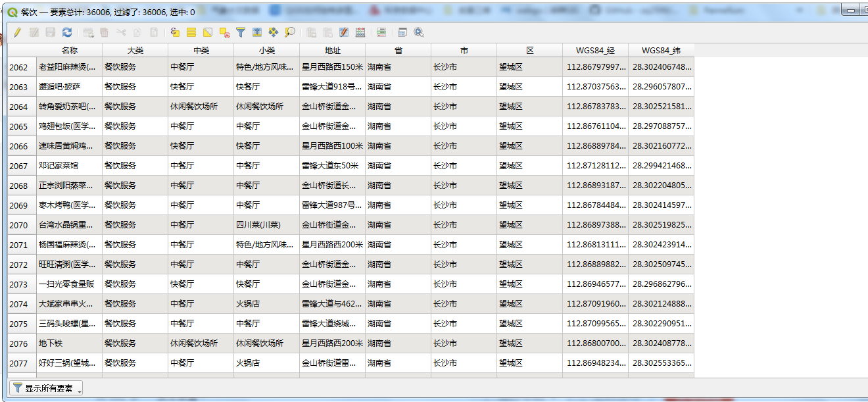868x402 pixels.
Task: Open the filter/select features by form tool
Action: click(x=241, y=32)
